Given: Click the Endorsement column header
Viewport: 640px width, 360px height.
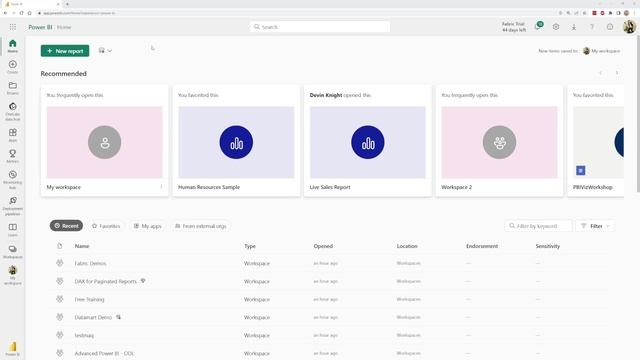Looking at the screenshot, I should (482, 246).
